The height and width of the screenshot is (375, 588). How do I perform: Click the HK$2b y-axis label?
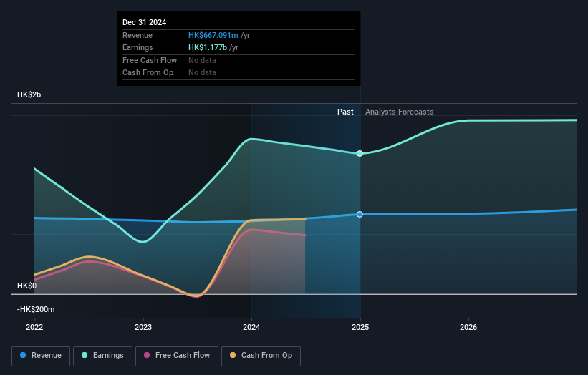[29, 94]
